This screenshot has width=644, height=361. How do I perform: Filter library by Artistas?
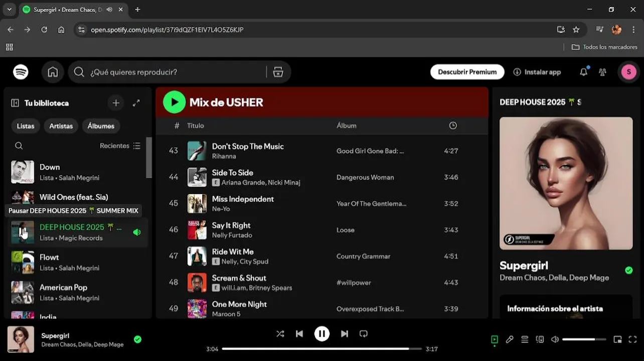(x=61, y=126)
